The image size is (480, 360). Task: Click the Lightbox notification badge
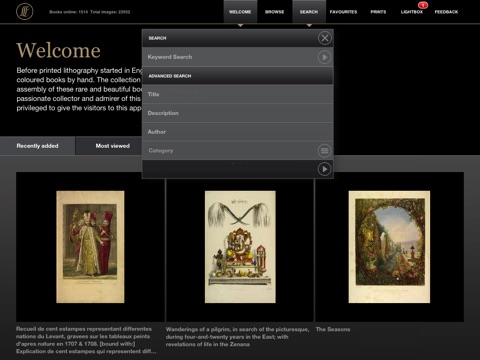(x=423, y=5)
